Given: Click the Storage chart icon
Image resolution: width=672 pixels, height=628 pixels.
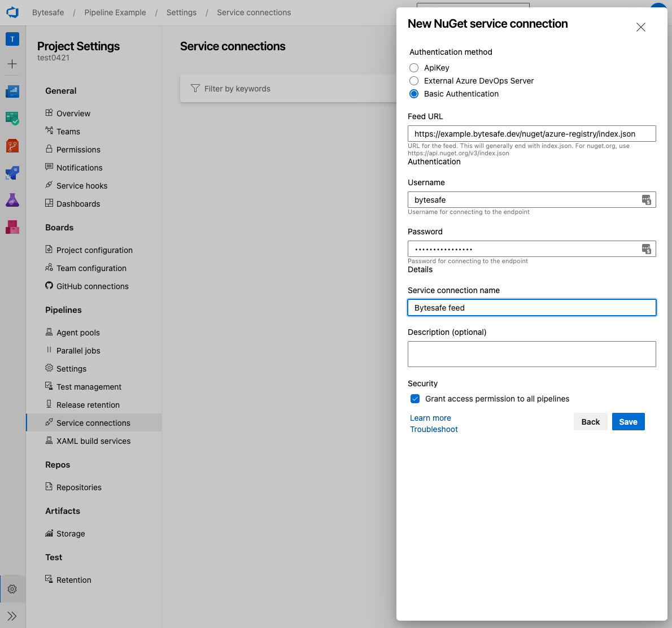Looking at the screenshot, I should point(49,533).
